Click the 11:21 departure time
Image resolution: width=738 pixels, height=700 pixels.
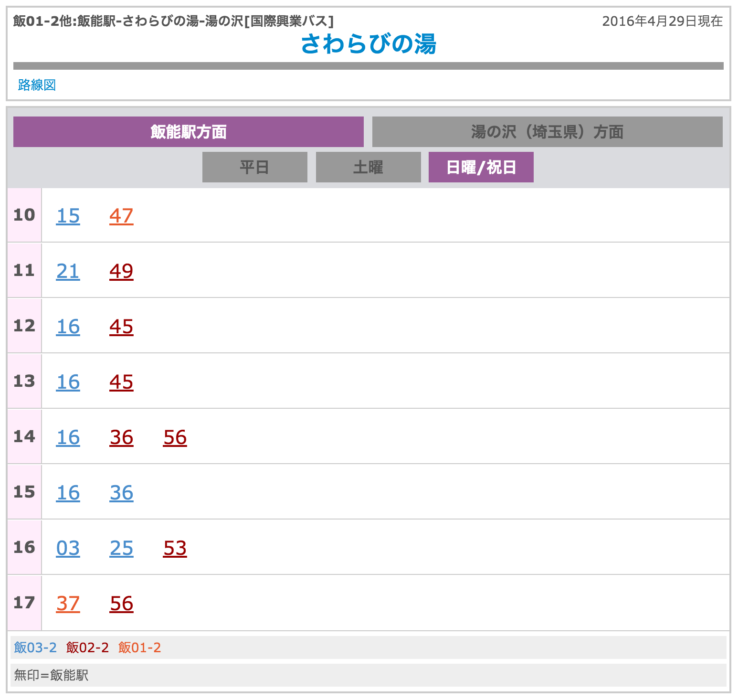[x=68, y=271]
